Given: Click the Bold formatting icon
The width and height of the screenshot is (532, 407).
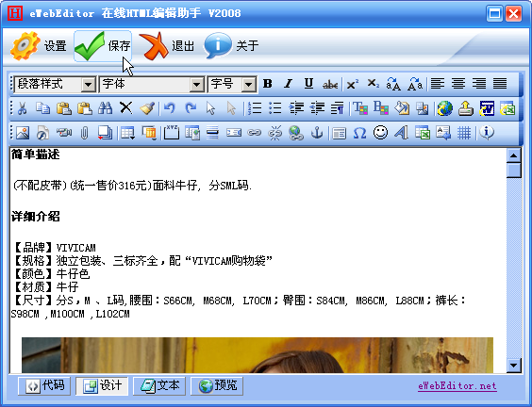Looking at the screenshot, I should pos(268,84).
